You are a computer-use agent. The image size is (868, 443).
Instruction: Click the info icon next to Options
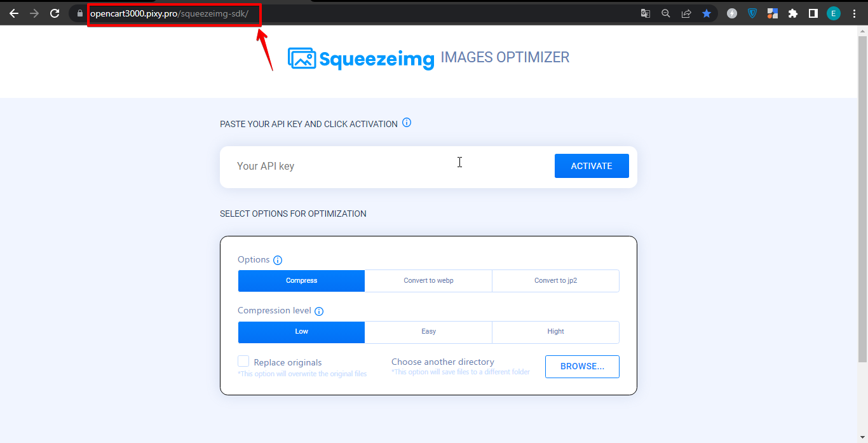[278, 260]
